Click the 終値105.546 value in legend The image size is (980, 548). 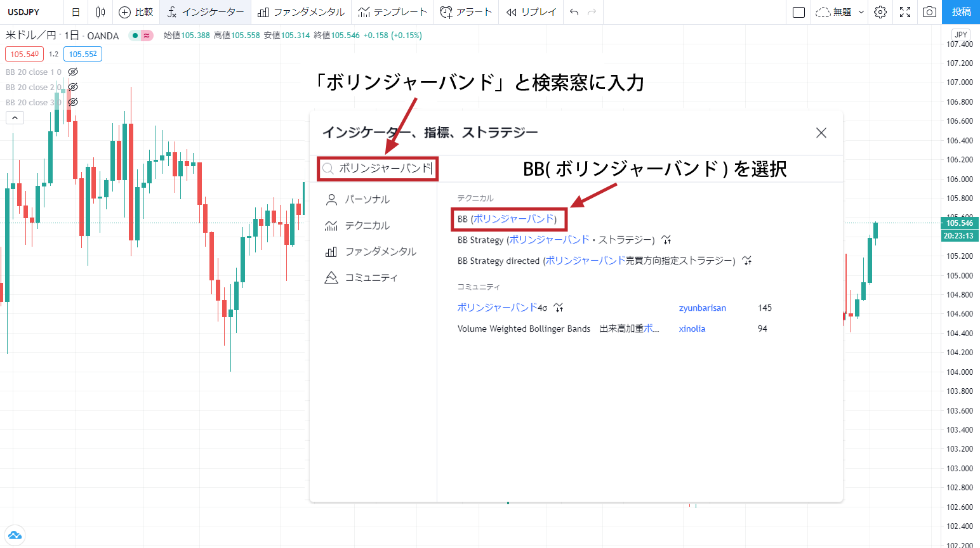336,36
